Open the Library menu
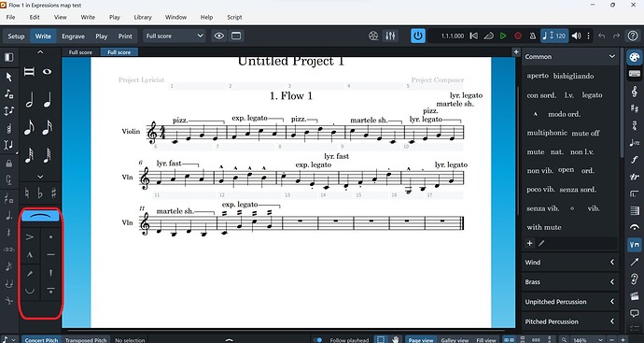644x343 pixels. click(x=143, y=17)
